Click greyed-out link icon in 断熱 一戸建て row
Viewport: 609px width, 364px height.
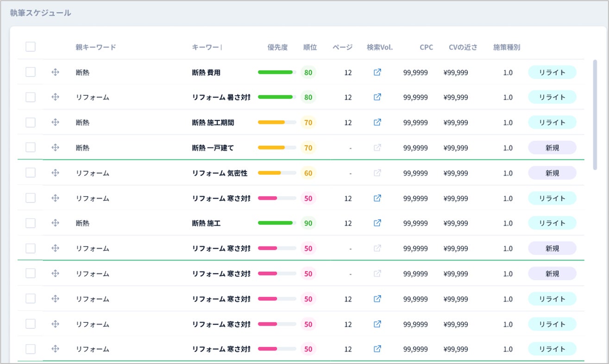pyautogui.click(x=377, y=148)
